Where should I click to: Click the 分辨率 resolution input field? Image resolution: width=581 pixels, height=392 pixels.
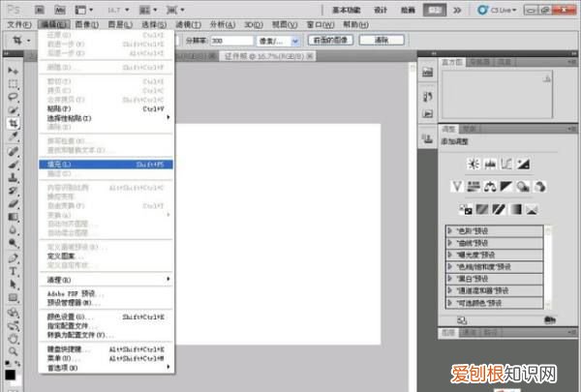232,41
